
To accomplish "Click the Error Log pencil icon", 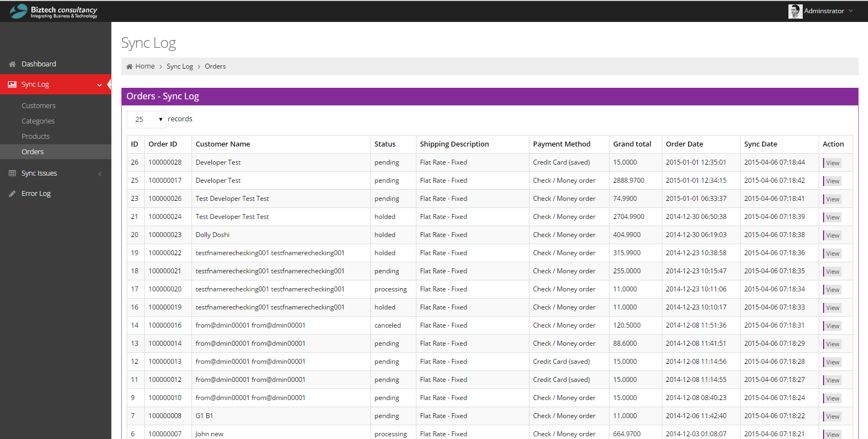I will point(12,194).
